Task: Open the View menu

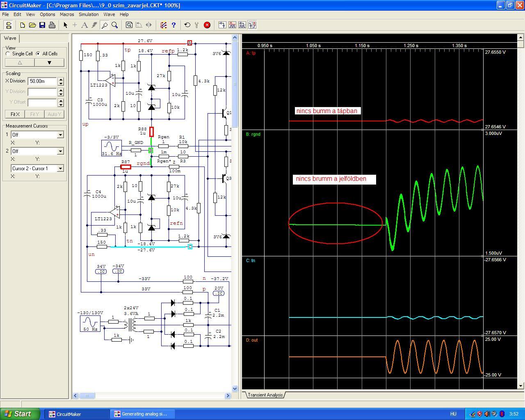Action: pos(30,14)
